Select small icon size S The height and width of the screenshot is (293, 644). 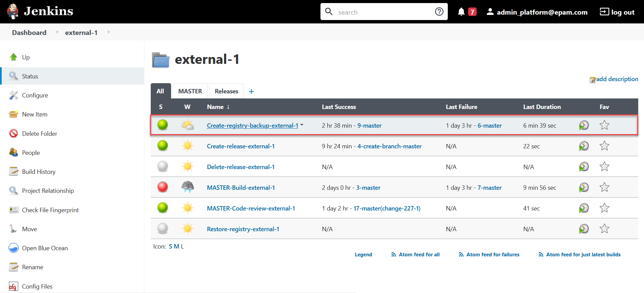coord(171,246)
